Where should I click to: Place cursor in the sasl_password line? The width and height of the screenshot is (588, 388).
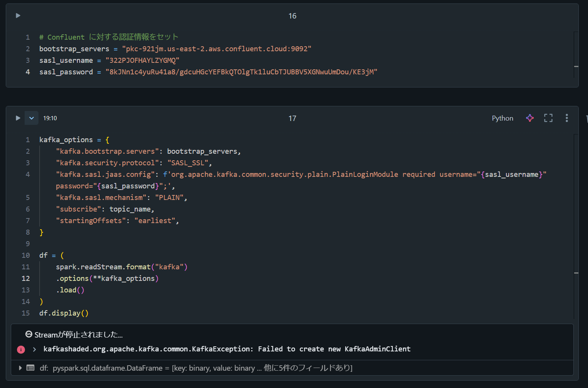208,72
